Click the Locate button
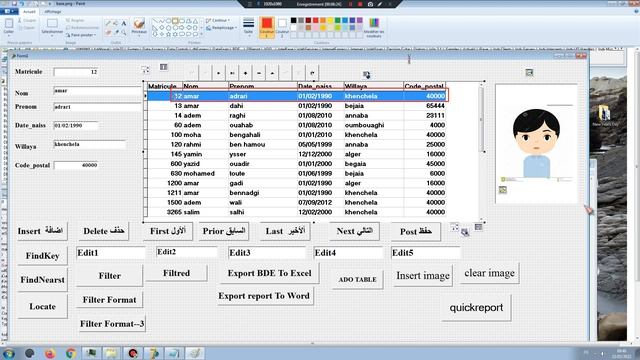640x360 pixels. [42, 306]
